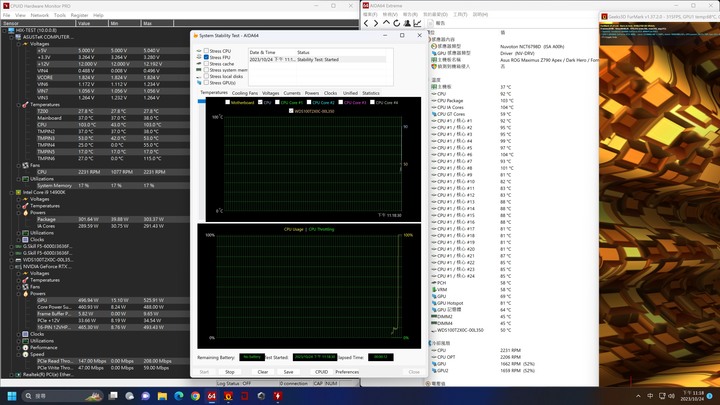This screenshot has width=720, height=405.
Task: Collapse the NVIDIA GeForce RTX node
Action: tap(12, 266)
